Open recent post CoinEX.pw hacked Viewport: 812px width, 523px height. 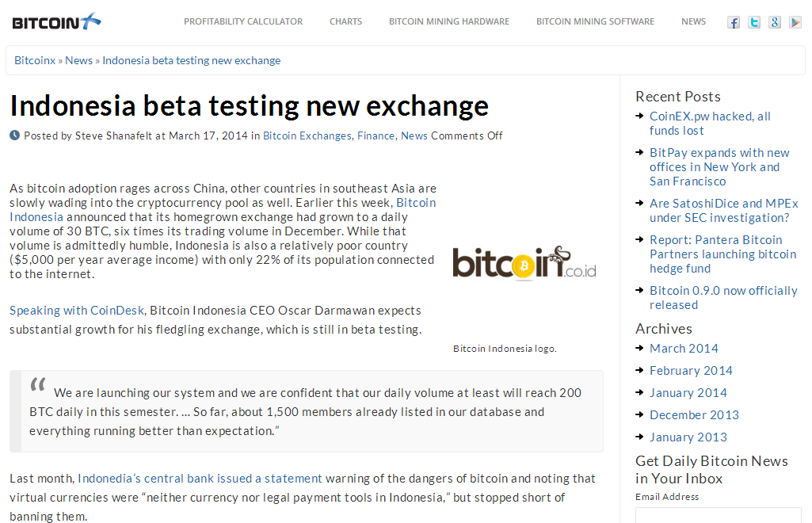(x=710, y=124)
